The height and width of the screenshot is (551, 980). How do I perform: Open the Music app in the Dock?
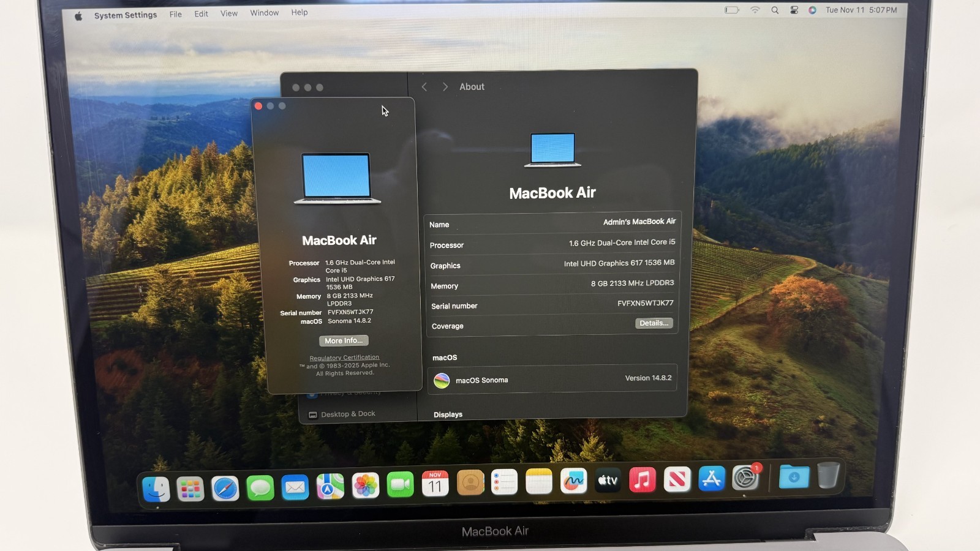click(x=643, y=480)
